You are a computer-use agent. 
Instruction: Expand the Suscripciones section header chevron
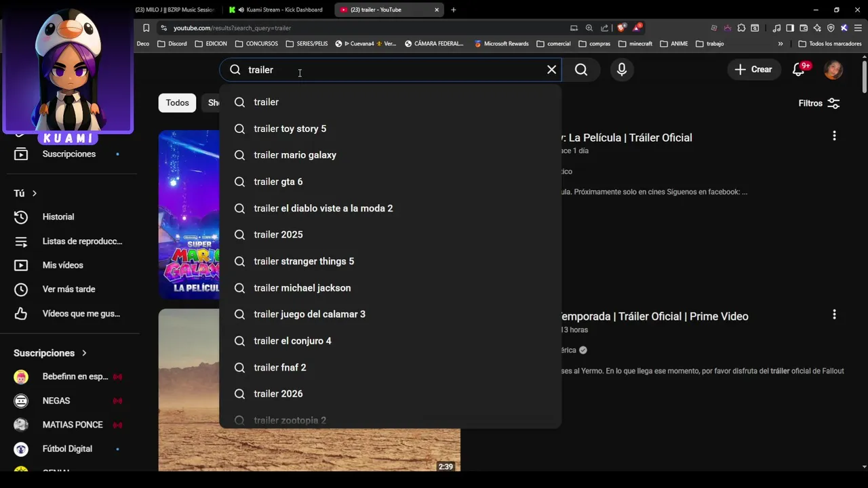[84, 353]
